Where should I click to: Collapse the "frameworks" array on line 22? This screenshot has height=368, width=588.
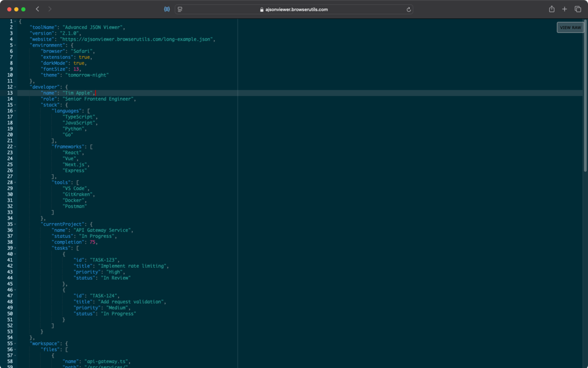pyautogui.click(x=15, y=147)
